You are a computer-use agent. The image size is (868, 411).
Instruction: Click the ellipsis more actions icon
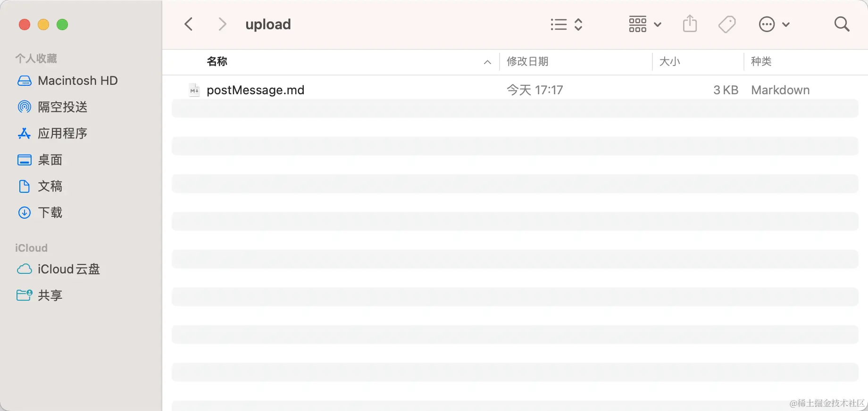767,24
